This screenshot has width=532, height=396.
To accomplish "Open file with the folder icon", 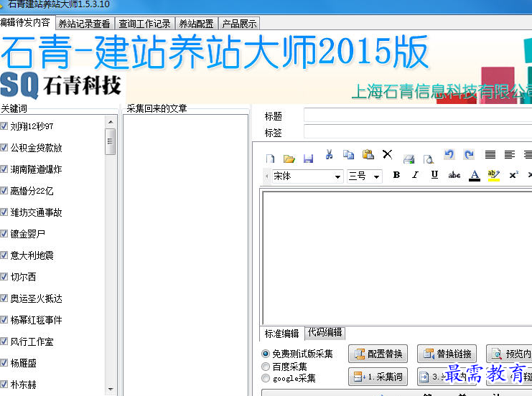I will click(x=289, y=159).
